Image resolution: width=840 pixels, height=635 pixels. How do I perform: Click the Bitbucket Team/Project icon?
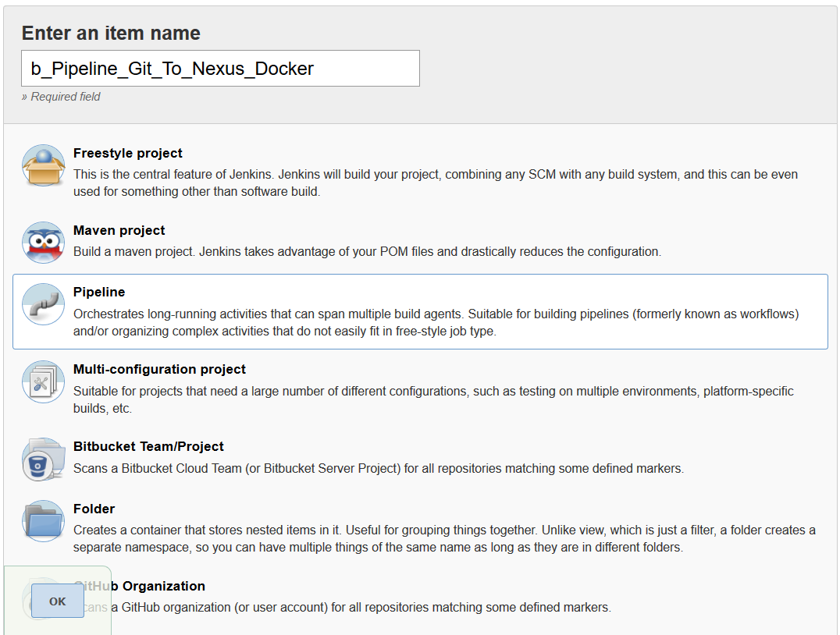pos(43,459)
